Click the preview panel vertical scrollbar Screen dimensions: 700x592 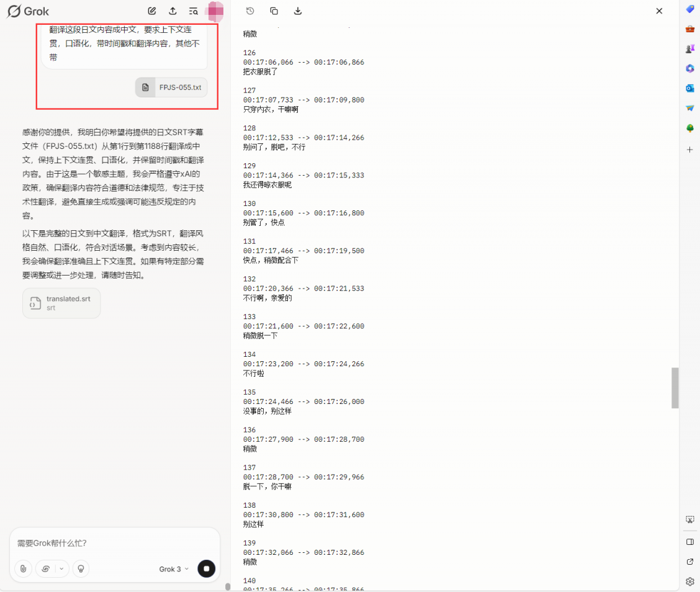click(x=675, y=387)
